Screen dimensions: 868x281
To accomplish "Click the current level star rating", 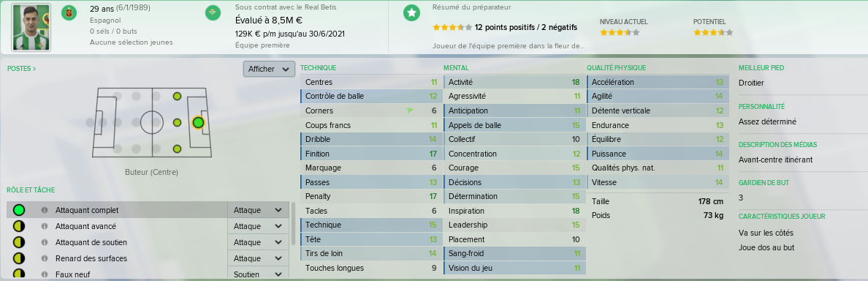I will click(x=620, y=33).
